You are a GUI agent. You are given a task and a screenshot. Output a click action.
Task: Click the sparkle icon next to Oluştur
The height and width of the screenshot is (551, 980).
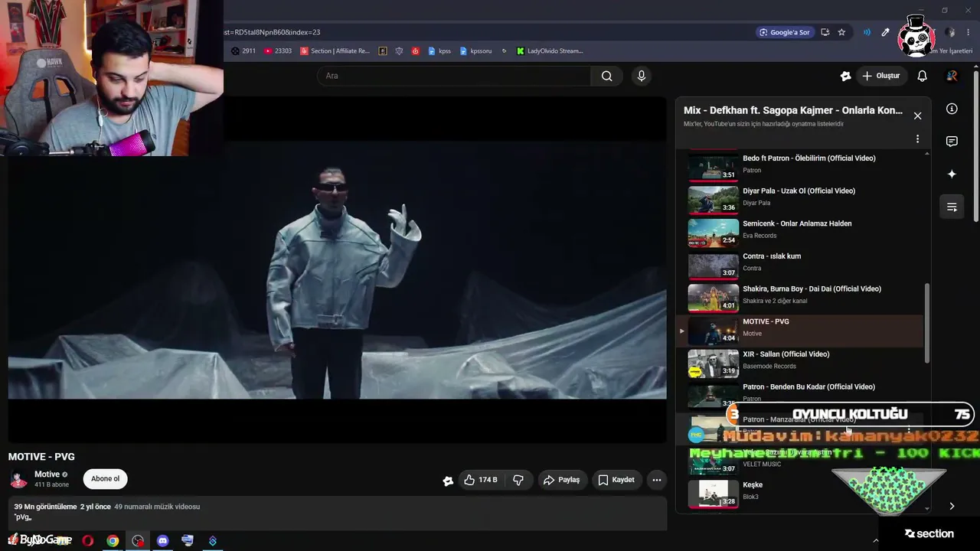click(x=845, y=76)
